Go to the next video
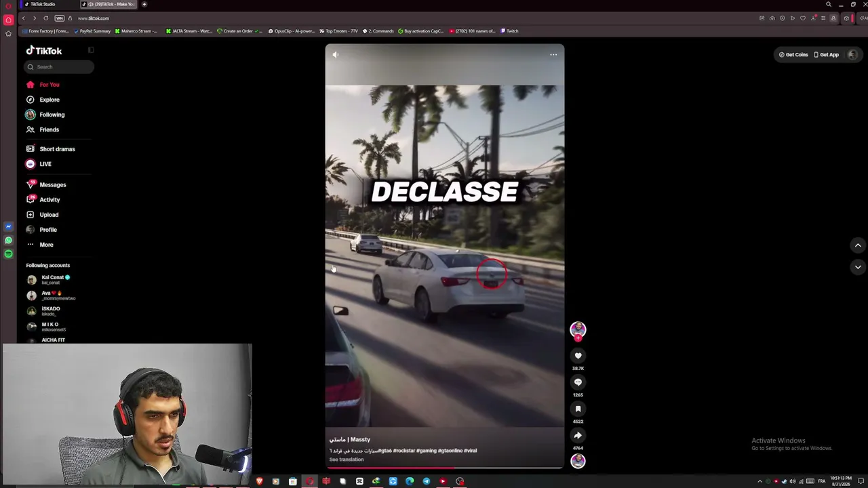 [858, 267]
